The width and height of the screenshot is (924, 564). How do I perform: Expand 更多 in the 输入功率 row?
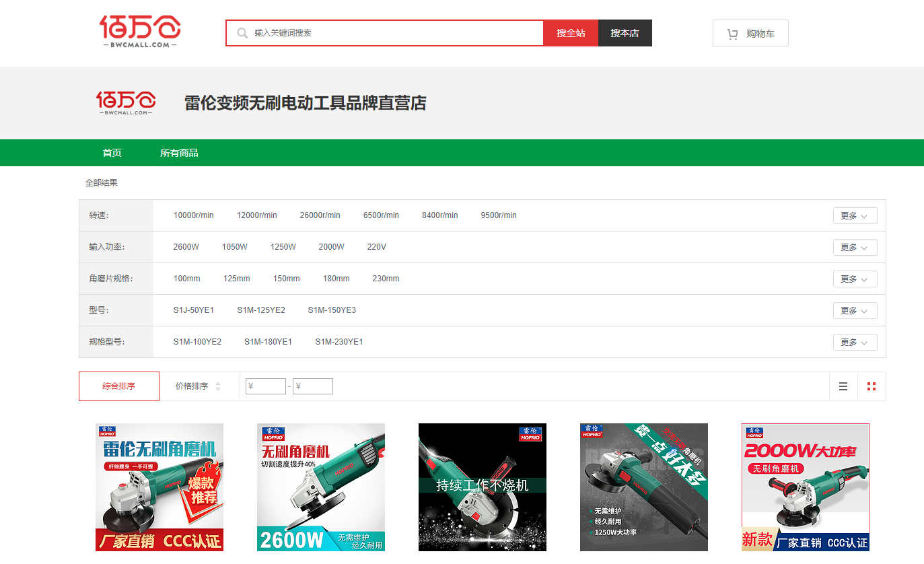[855, 247]
